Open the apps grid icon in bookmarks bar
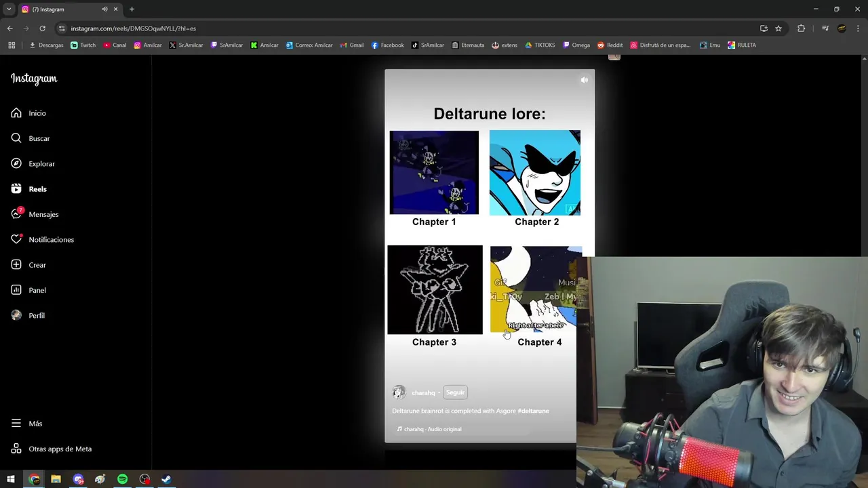 tap(12, 45)
